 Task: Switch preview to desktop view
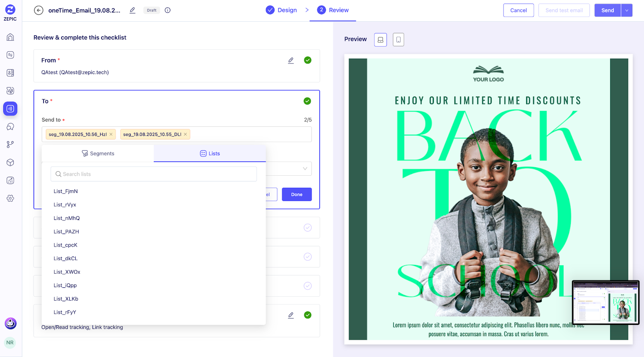[x=380, y=39]
